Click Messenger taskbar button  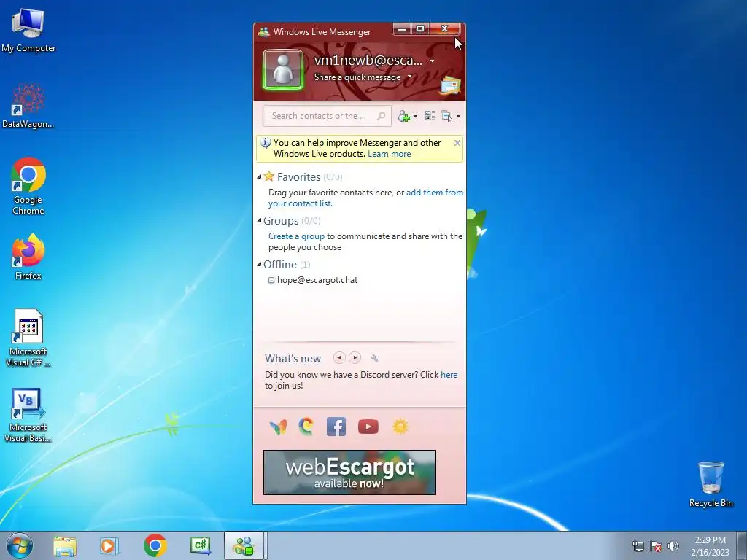pyautogui.click(x=244, y=545)
